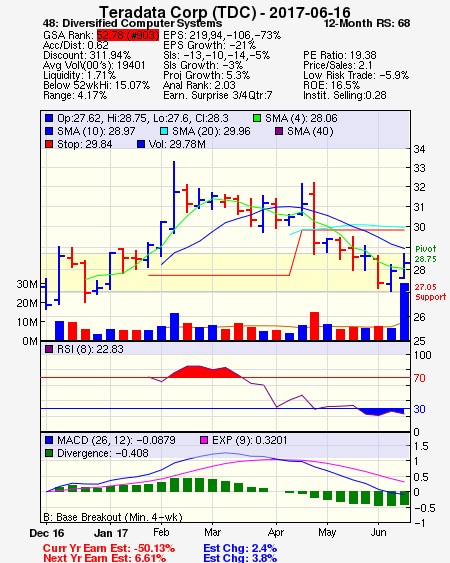Click the magenta EXP (9) legend swatch
This screenshot has height=563, width=450.
pos(204,440)
